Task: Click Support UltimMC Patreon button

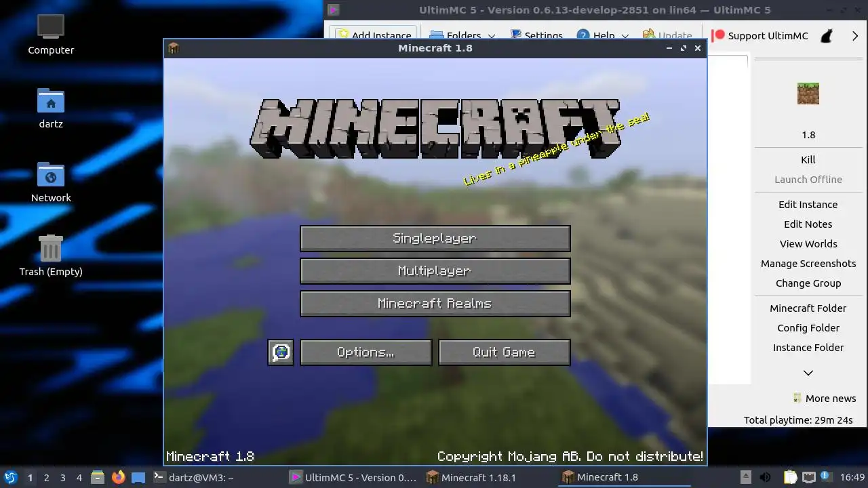Action: coord(759,36)
